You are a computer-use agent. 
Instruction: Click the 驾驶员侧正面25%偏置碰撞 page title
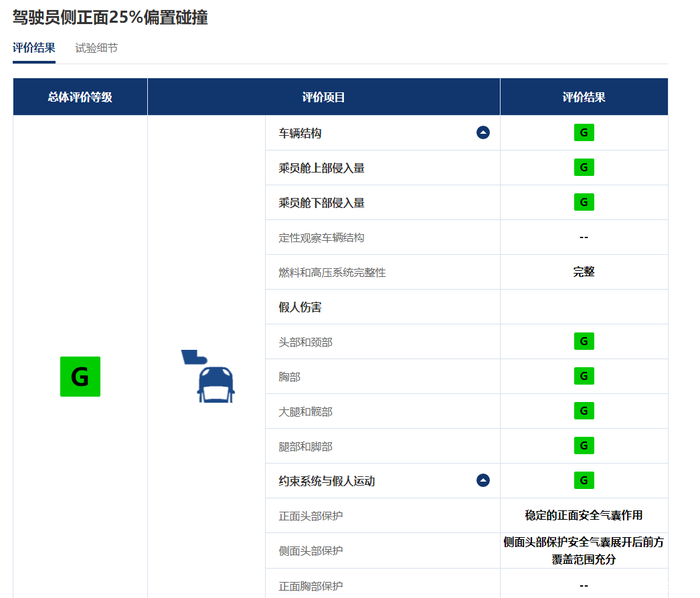[110, 17]
